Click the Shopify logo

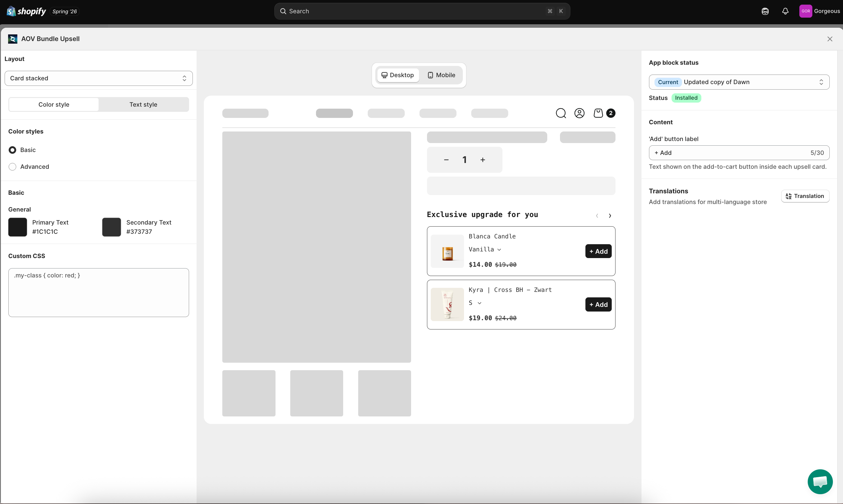point(26,11)
